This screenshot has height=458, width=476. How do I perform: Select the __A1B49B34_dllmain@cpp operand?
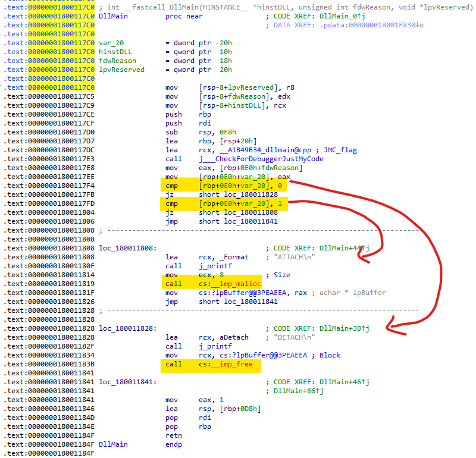(263, 150)
